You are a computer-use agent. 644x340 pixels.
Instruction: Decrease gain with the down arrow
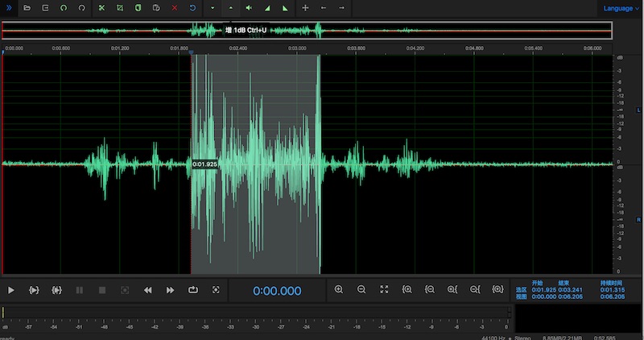[212, 7]
